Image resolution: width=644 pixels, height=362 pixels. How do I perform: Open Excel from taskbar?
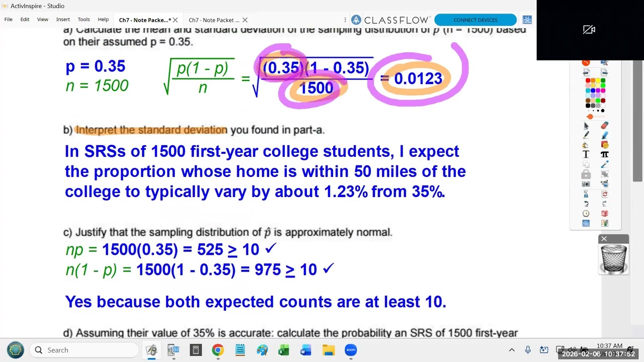coord(284,350)
